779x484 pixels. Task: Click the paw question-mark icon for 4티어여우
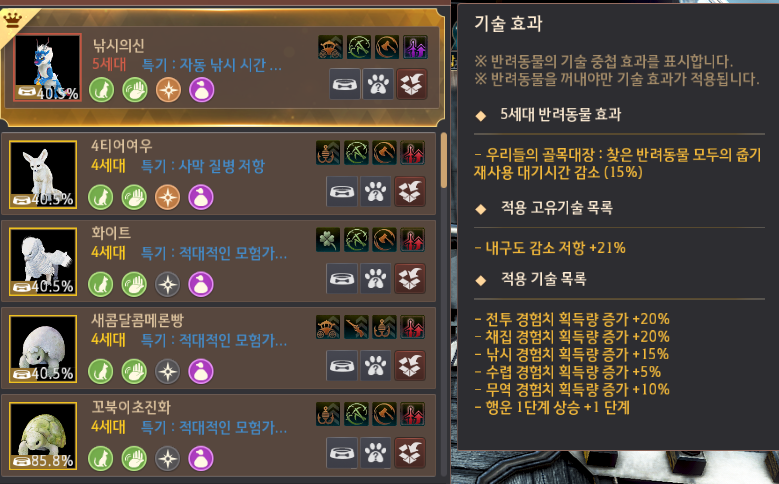[375, 191]
